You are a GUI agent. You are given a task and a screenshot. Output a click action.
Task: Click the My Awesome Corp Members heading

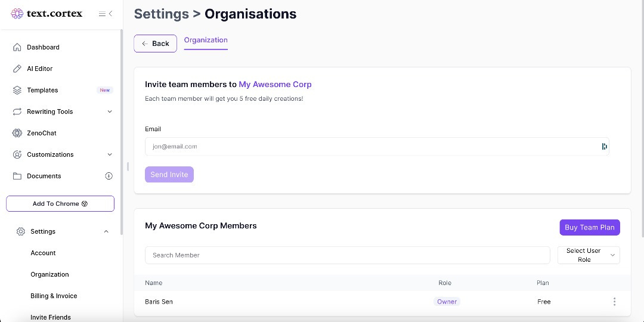point(201,226)
